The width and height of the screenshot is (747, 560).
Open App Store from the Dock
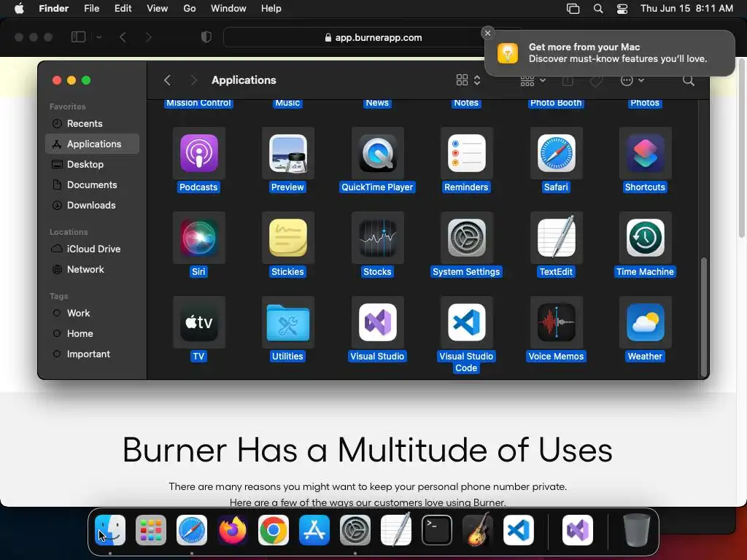pos(314,530)
